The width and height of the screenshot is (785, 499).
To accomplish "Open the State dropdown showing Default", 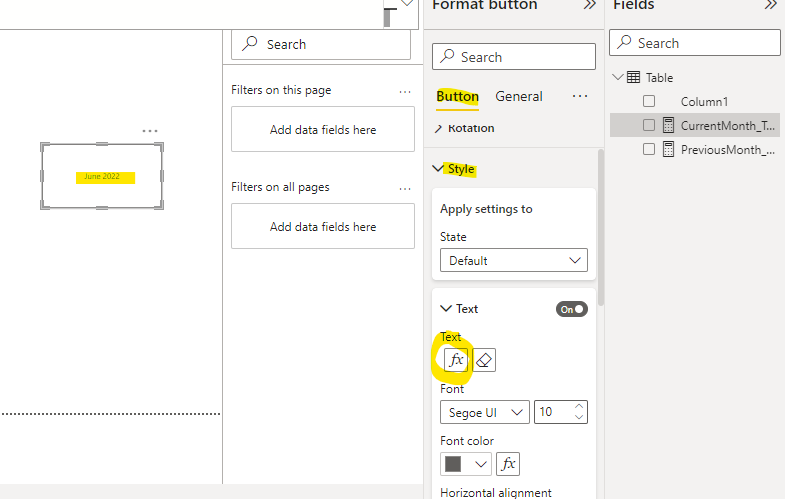I will 514,260.
